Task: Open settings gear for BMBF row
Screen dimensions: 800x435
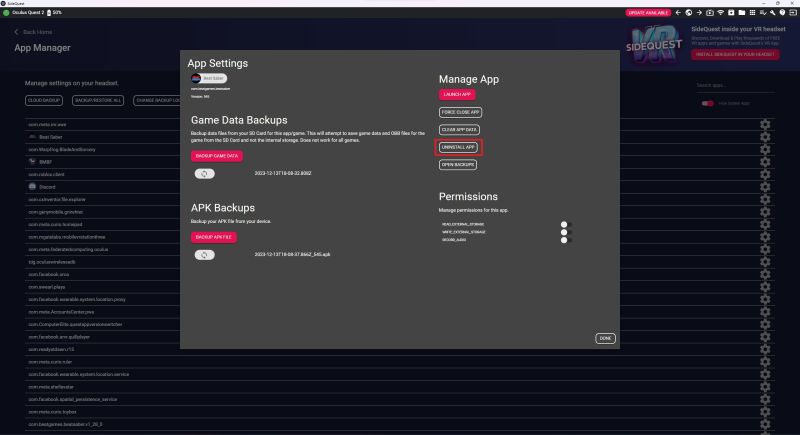Action: coord(765,162)
